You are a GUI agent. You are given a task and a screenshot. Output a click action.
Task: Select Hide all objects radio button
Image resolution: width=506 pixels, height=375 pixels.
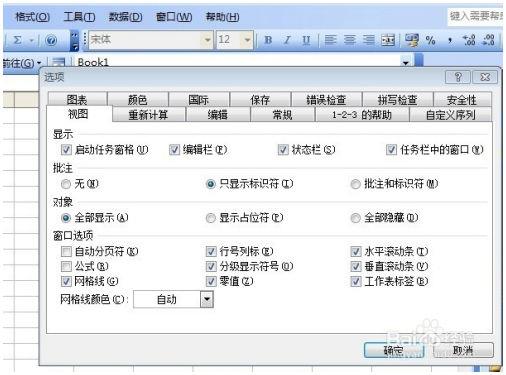pyautogui.click(x=355, y=218)
